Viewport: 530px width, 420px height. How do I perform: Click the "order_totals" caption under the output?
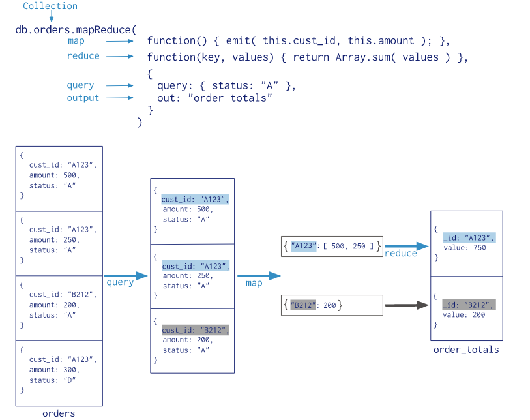[x=467, y=350]
